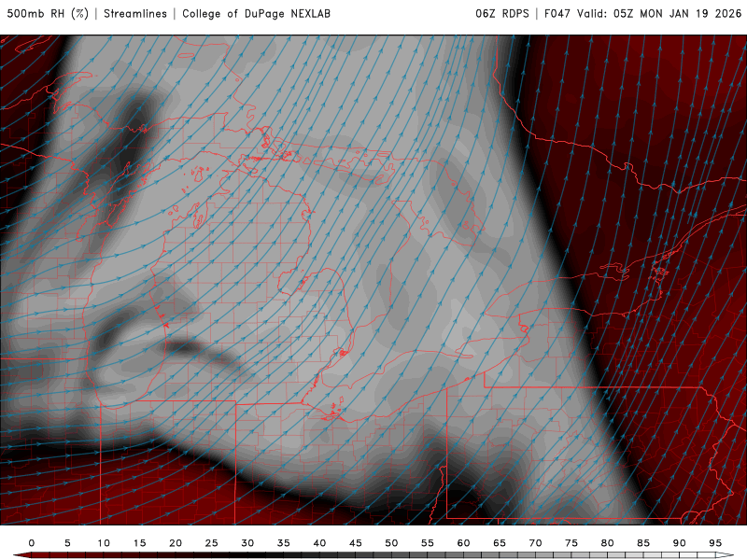Click the "55" label on the color scale
747x560 pixels.
pyautogui.click(x=428, y=543)
